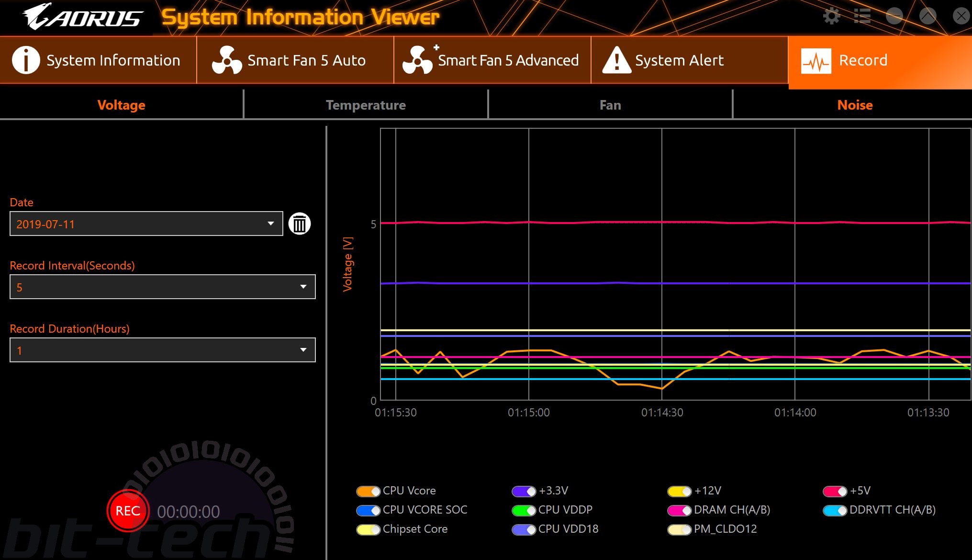Select the Voltage sub-tab

[122, 105]
